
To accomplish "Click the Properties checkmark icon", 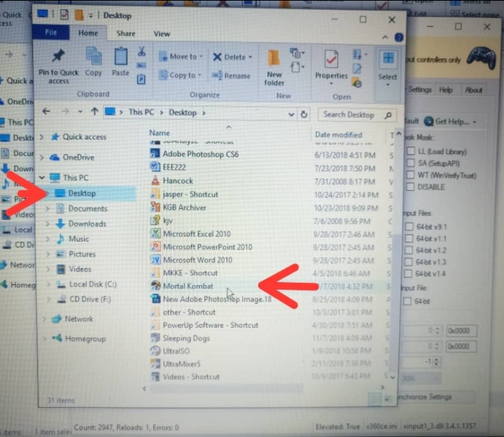I will pyautogui.click(x=331, y=59).
